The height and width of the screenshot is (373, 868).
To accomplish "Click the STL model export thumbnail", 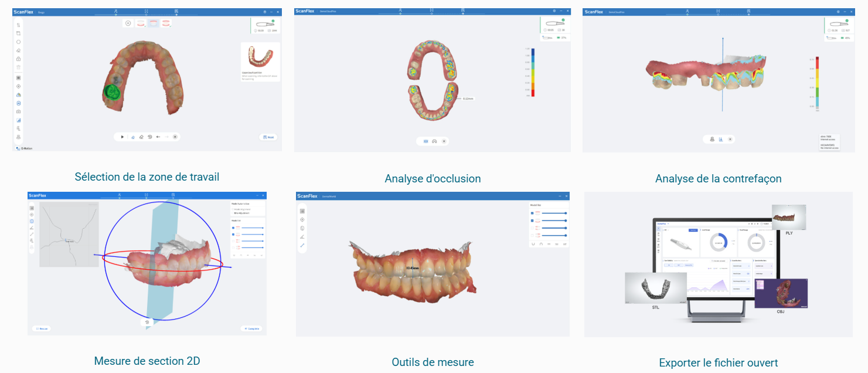I will [x=655, y=287].
